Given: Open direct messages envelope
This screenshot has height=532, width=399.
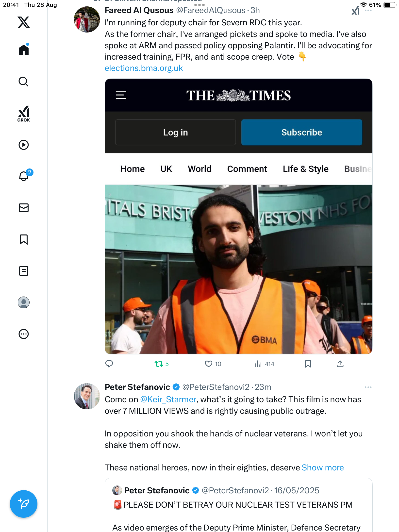Looking at the screenshot, I should point(24,208).
